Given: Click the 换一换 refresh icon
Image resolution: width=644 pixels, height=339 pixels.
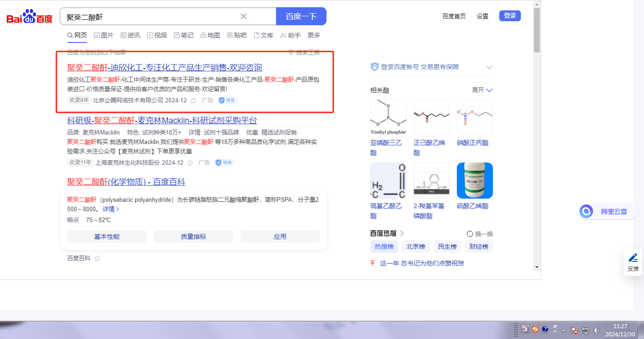Looking at the screenshot, I should 470,234.
